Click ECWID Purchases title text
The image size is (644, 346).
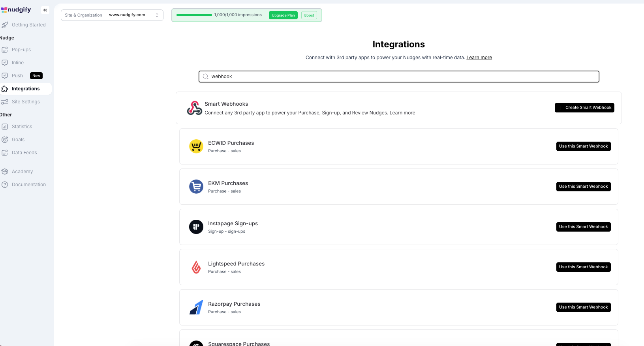click(x=231, y=143)
